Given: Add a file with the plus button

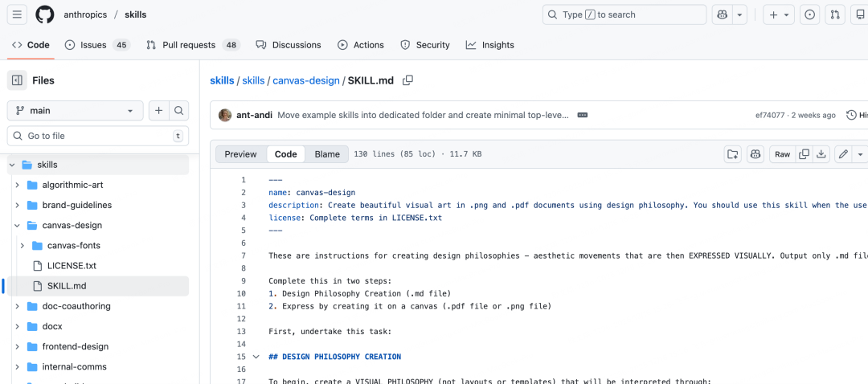Looking at the screenshot, I should coord(159,111).
